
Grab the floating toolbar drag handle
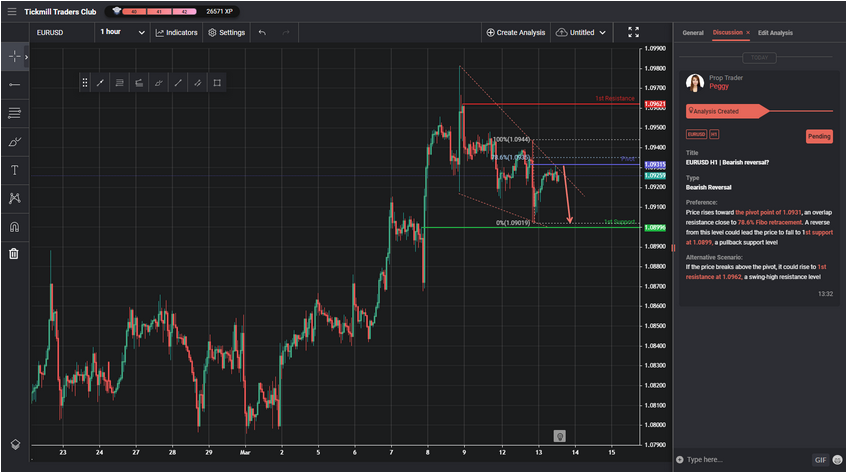(x=85, y=83)
